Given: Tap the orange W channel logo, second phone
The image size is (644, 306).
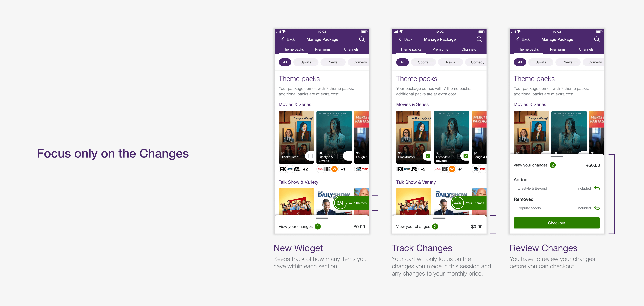Looking at the screenshot, I should pos(452,169).
